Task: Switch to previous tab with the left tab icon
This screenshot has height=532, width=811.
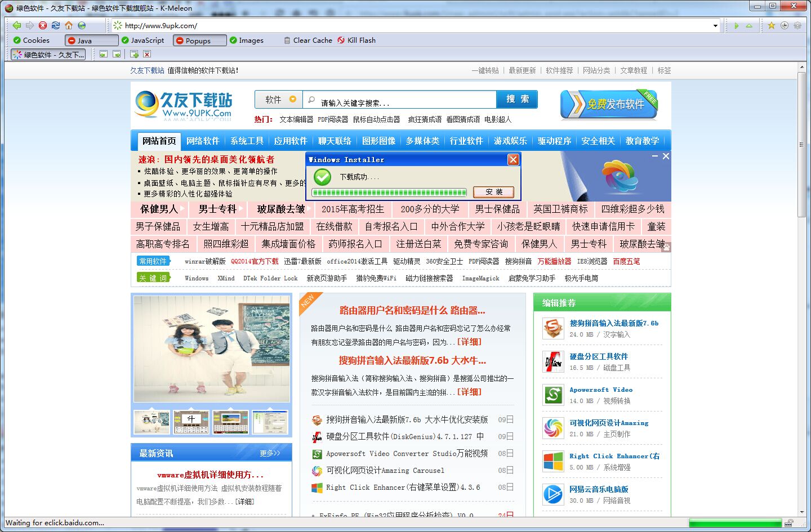Action: pos(103,54)
